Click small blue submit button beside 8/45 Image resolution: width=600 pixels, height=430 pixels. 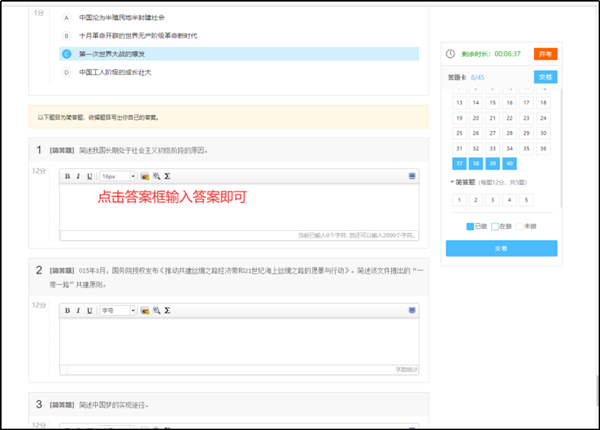545,77
